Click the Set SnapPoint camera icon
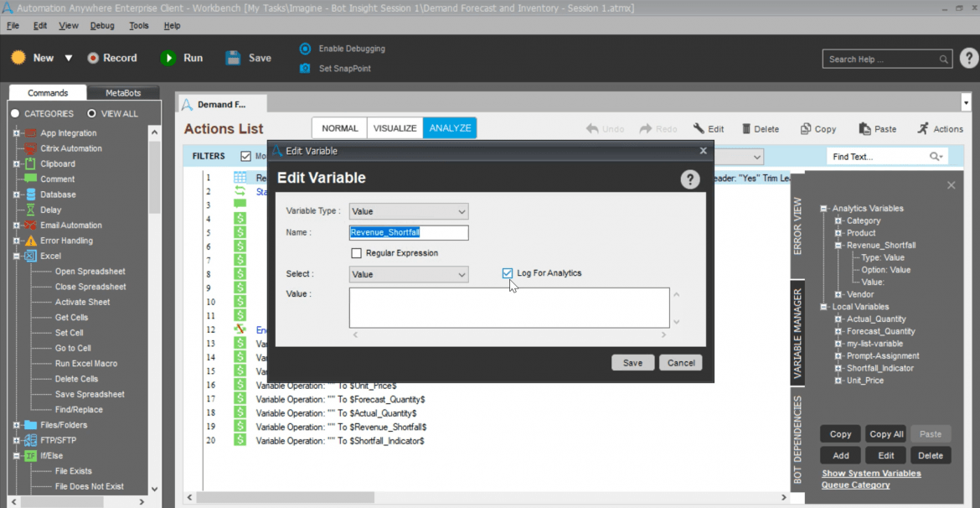980x508 pixels. (305, 68)
